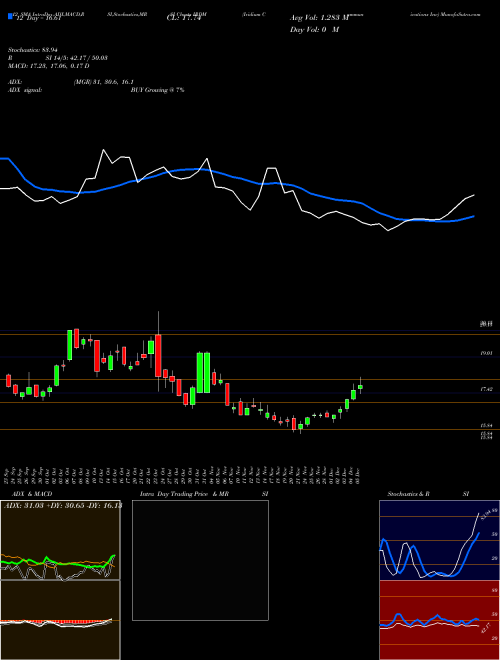Click the blue 12 Day SMA legend square
This screenshot has height=660, width=500.
pos(10,16)
